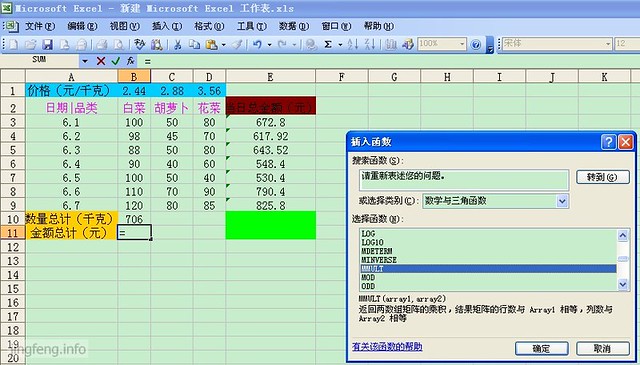The height and width of the screenshot is (365, 640).
Task: Click the Insert Hyperlink icon
Action: click(311, 44)
